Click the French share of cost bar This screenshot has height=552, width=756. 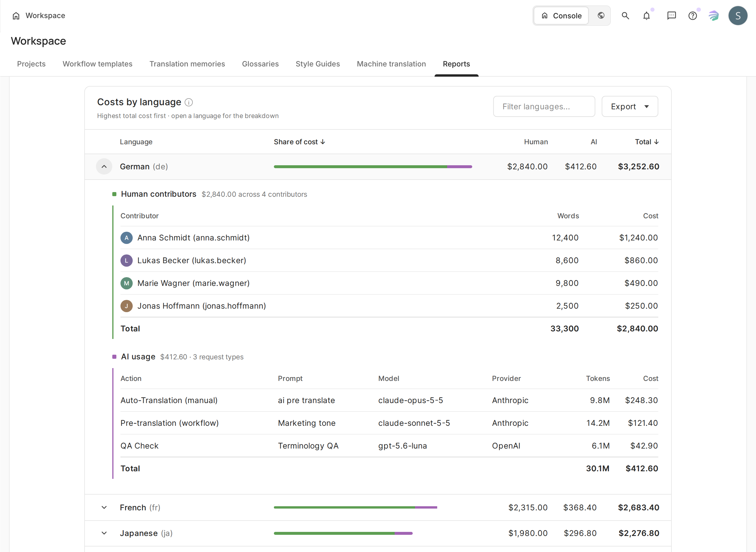[356, 507]
